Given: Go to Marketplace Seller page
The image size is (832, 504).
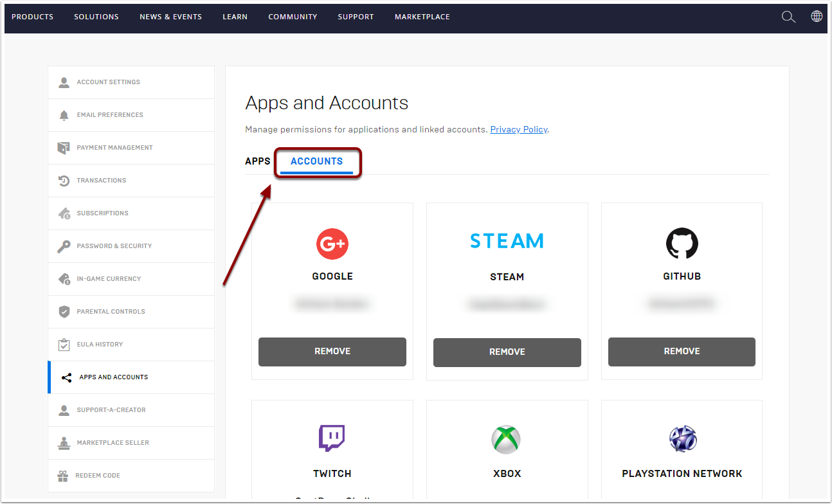Looking at the screenshot, I should point(131,443).
